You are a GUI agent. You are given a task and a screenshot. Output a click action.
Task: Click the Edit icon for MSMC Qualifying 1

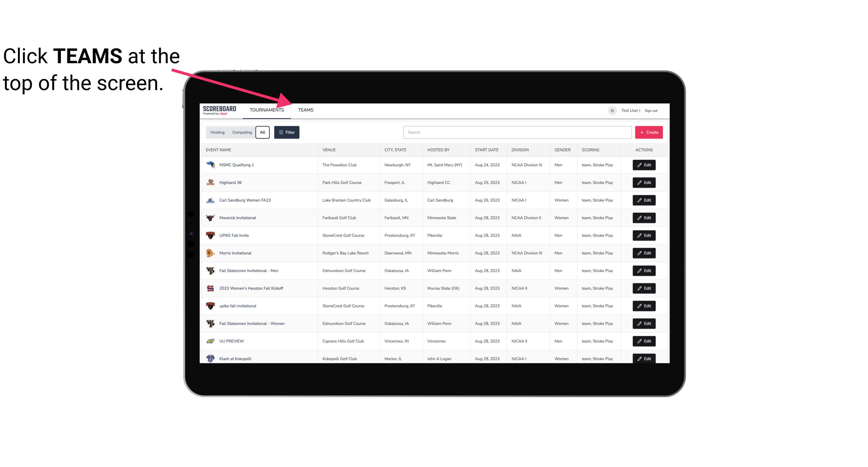coord(644,165)
